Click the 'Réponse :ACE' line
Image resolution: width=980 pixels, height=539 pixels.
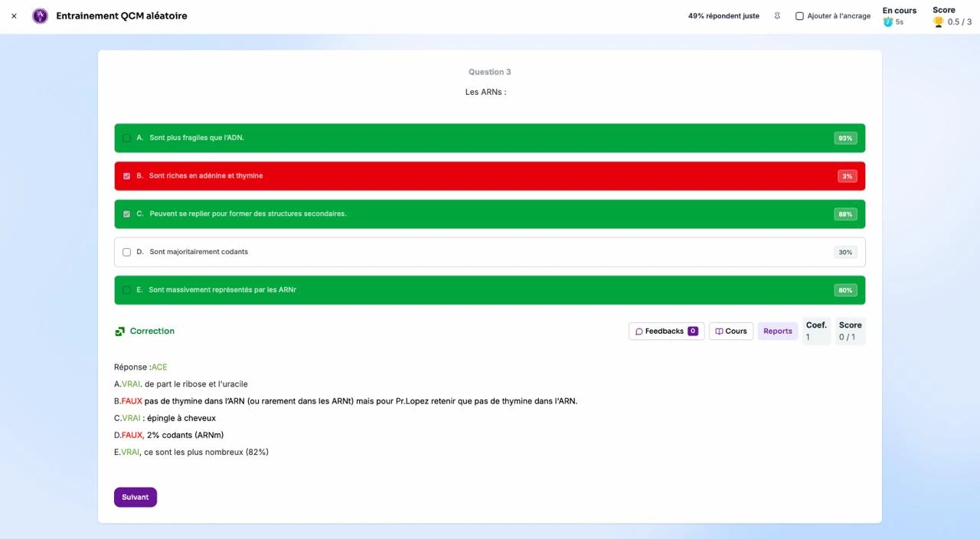tap(140, 367)
